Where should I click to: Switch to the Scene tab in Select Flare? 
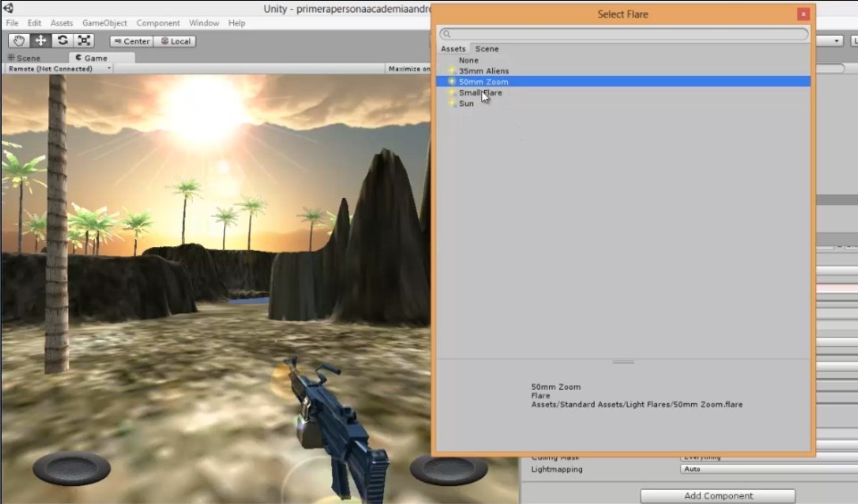point(487,49)
